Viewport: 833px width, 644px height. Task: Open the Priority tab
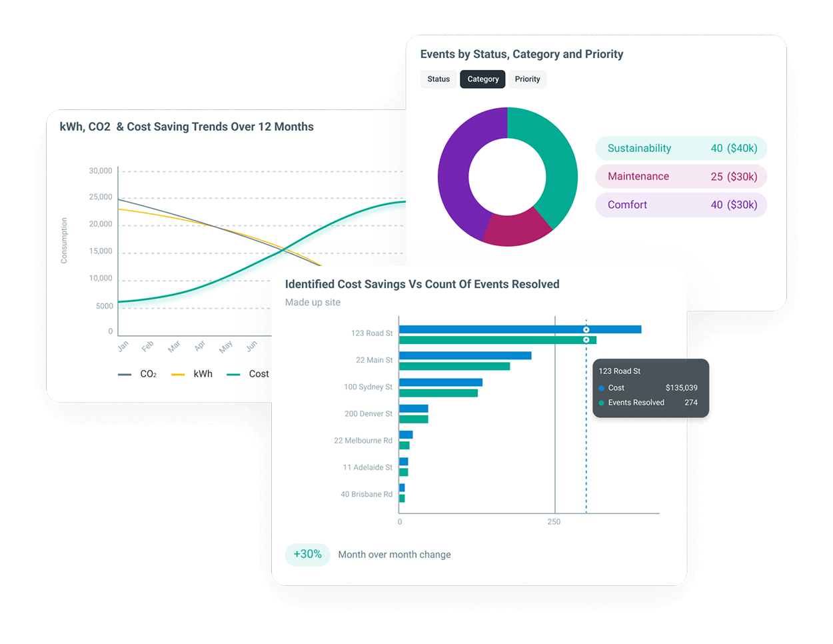[x=527, y=79]
